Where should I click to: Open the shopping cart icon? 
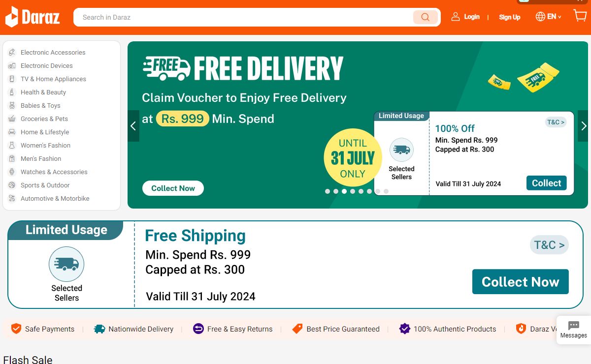point(580,16)
